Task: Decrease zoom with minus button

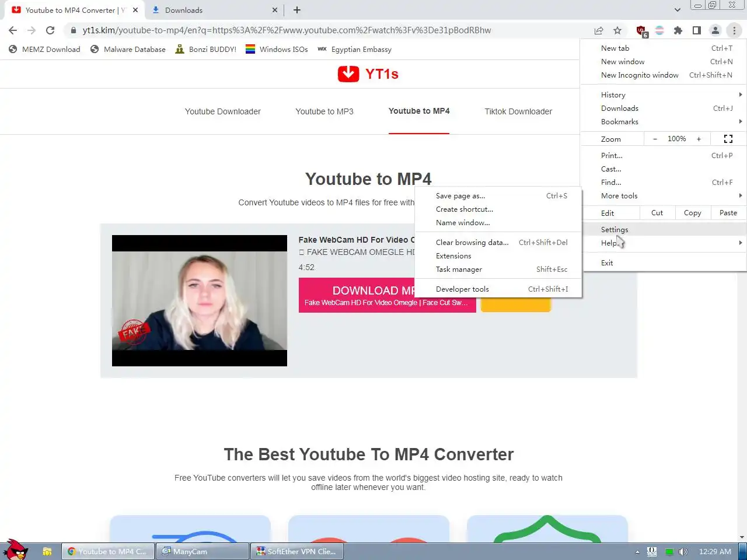Action: click(x=655, y=139)
